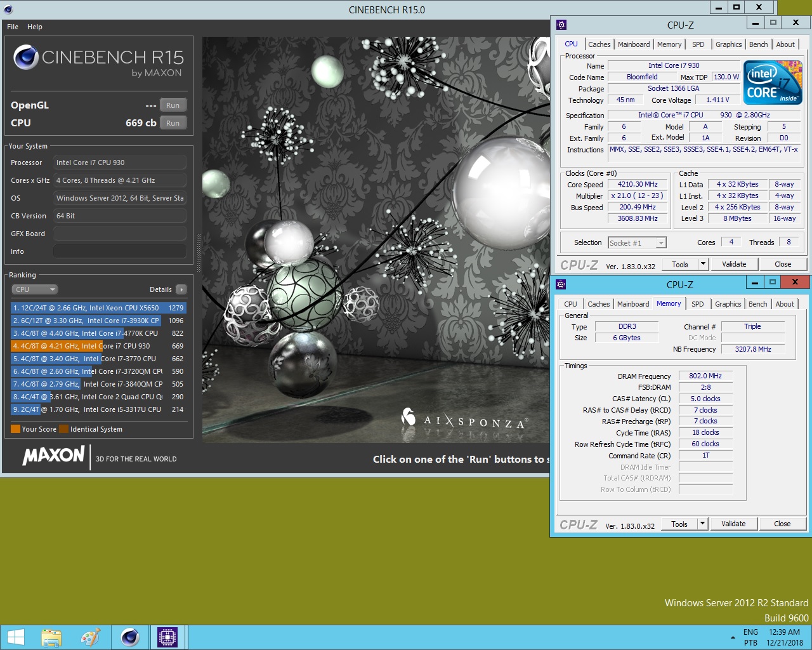Click the Your Score orange legend swatch
Viewport: 812px width, 650px height.
[15, 429]
